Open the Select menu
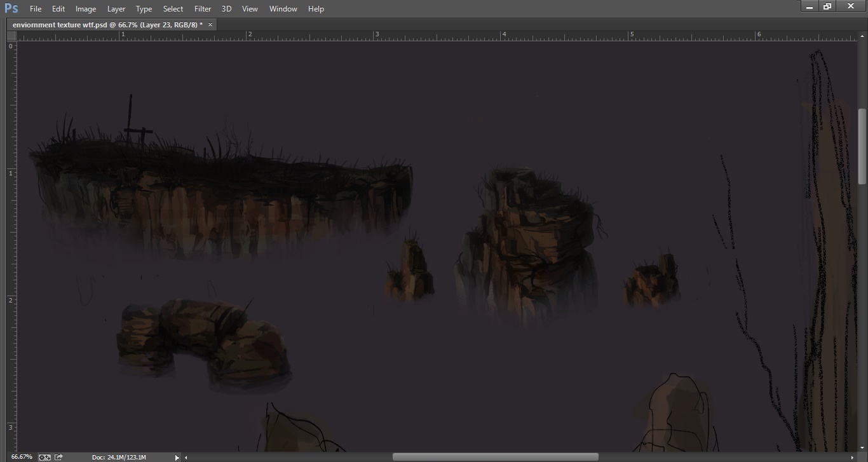The image size is (868, 462). pyautogui.click(x=173, y=9)
